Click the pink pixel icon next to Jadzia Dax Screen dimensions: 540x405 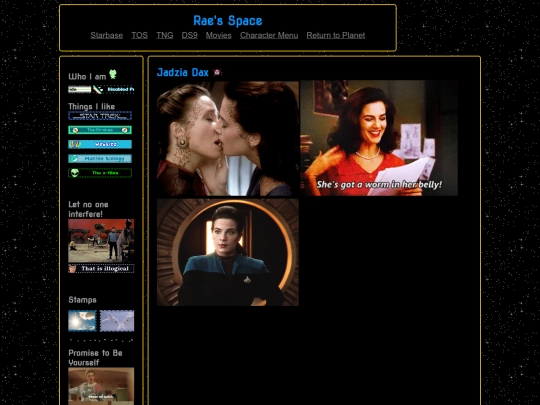(217, 72)
